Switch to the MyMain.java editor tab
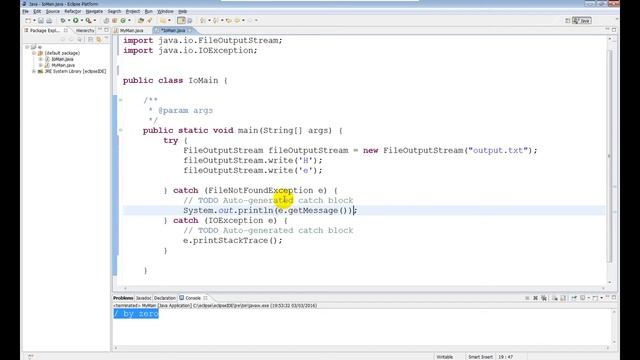Viewport: 640px width, 360px height. pos(131,31)
